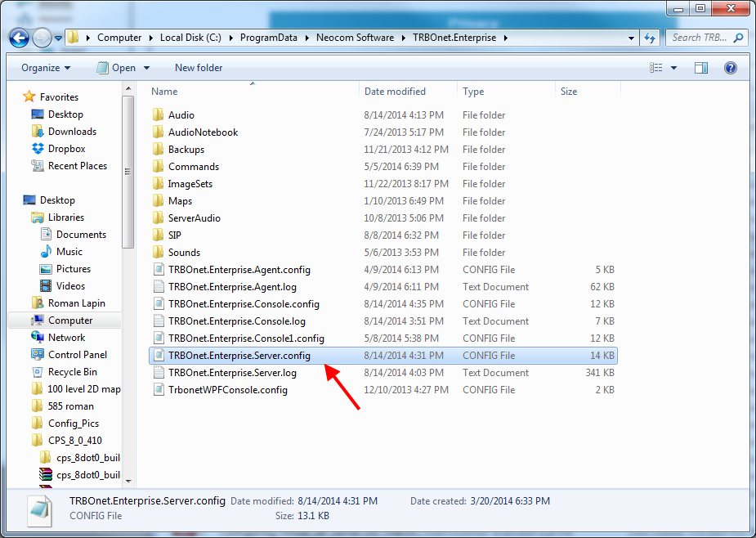The height and width of the screenshot is (538, 756).
Task: Select the AudioNotebook folder
Action: pyautogui.click(x=203, y=132)
